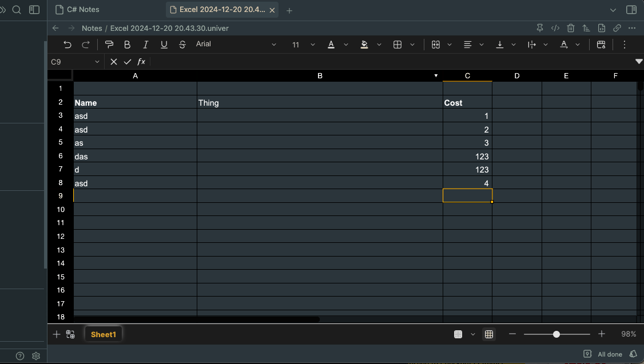The image size is (644, 364).
Task: Expand the formula bar
Action: click(x=639, y=62)
